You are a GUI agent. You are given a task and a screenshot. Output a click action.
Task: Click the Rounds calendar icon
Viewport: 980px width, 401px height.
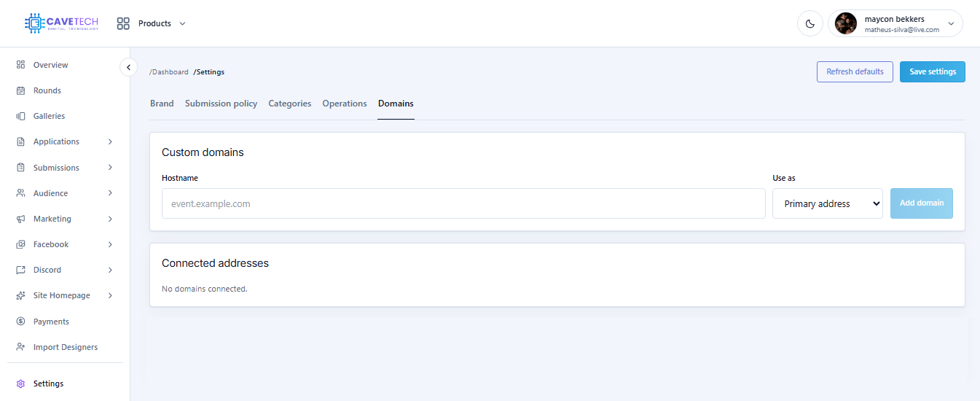[x=20, y=90]
